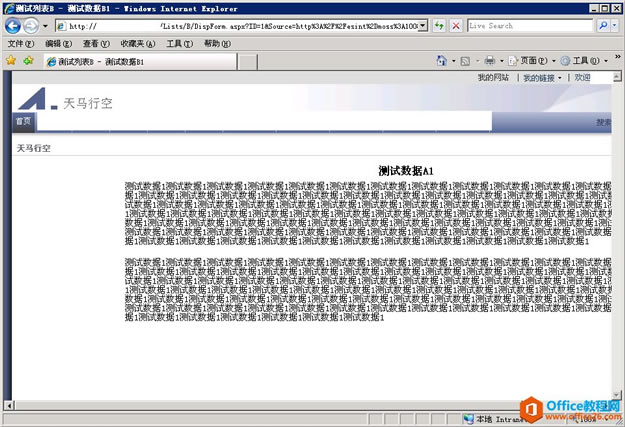Click the RSS feeds icon

click(465, 61)
